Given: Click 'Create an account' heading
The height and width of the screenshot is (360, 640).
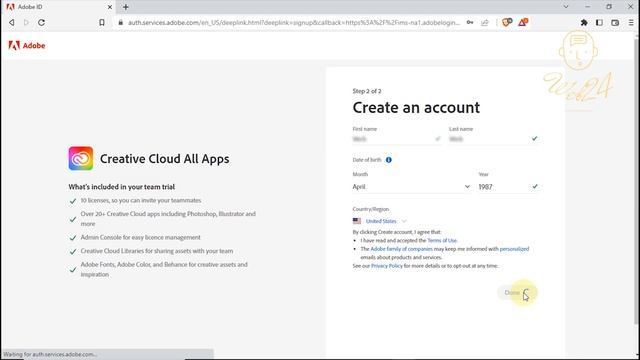Looking at the screenshot, I should point(416,107).
